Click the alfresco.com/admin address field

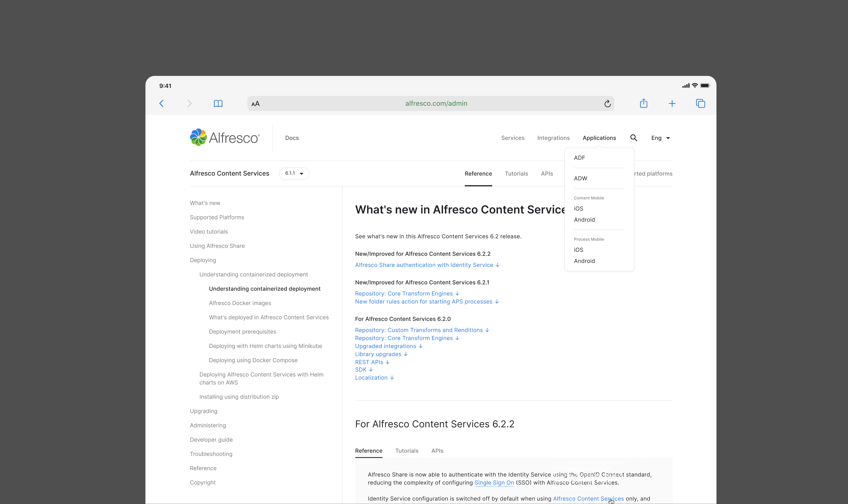tap(436, 104)
